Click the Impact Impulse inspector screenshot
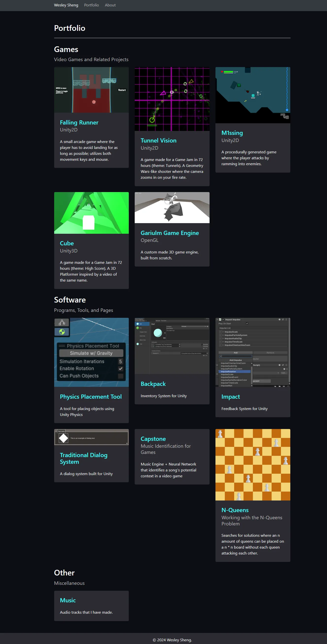Screen dimensions: 327x644 pos(253,352)
